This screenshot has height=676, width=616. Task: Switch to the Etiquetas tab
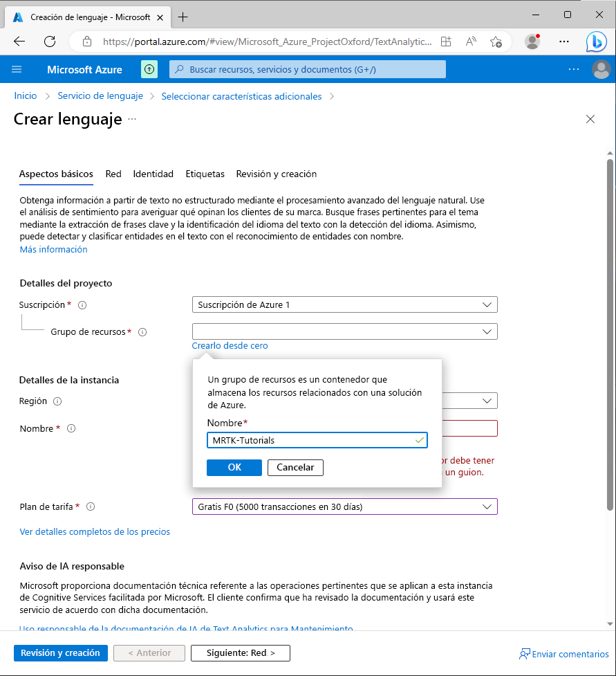click(205, 174)
